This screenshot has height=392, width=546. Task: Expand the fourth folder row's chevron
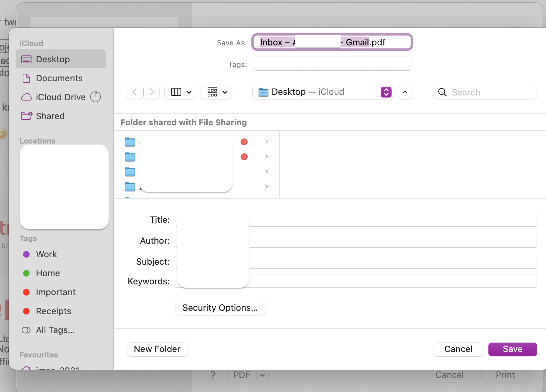[267, 187]
